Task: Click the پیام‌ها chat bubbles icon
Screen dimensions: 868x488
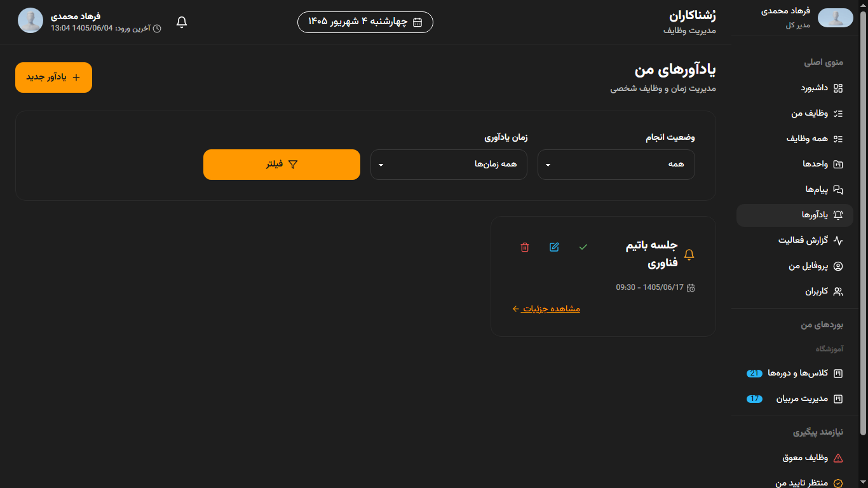Action: [838, 190]
